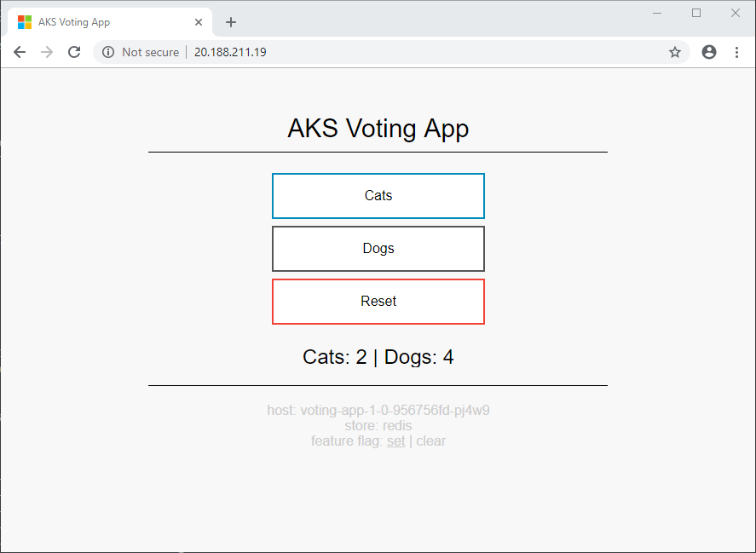Maximize the browser window

pos(696,13)
